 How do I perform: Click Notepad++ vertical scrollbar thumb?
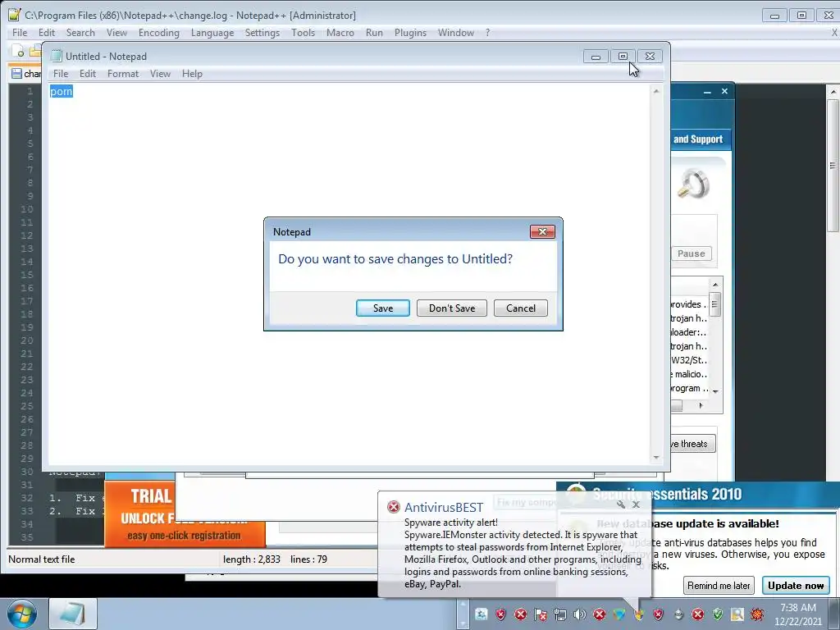point(833,165)
